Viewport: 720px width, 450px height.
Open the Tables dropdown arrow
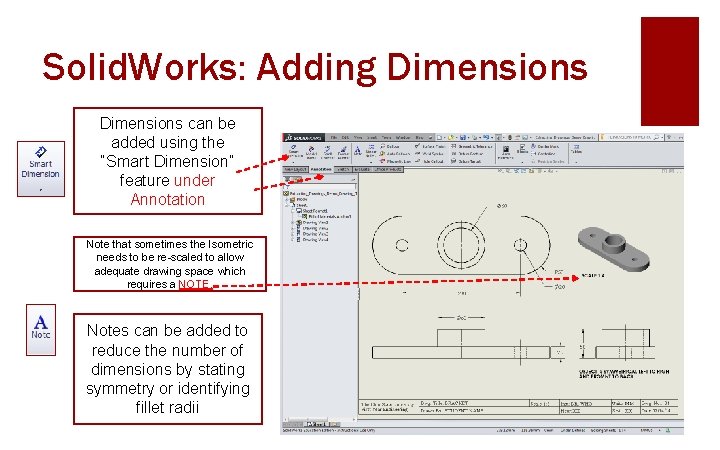576,163
